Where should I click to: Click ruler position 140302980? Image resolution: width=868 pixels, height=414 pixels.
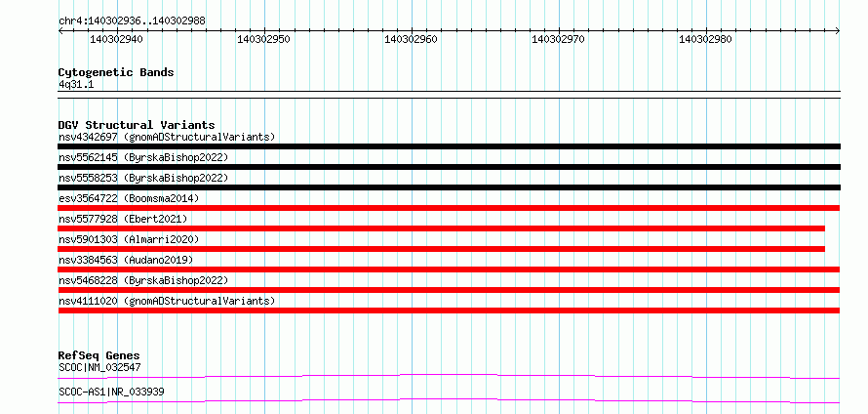[705, 39]
